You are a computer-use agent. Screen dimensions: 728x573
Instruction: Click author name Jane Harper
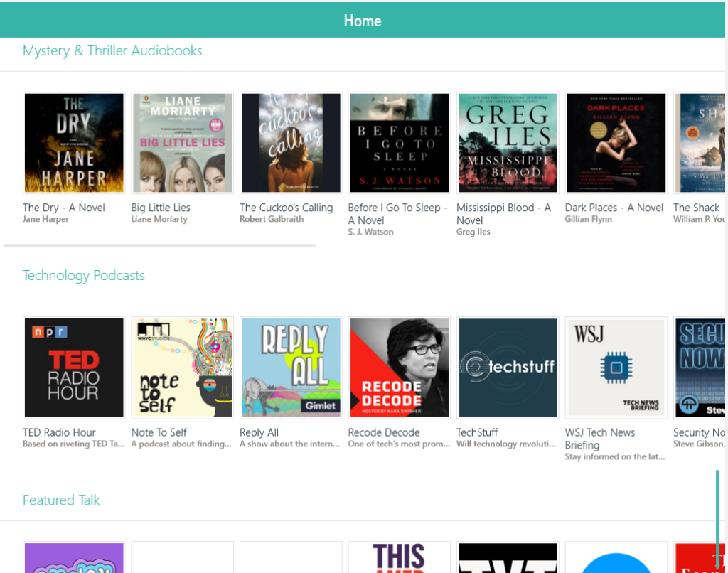click(x=45, y=219)
